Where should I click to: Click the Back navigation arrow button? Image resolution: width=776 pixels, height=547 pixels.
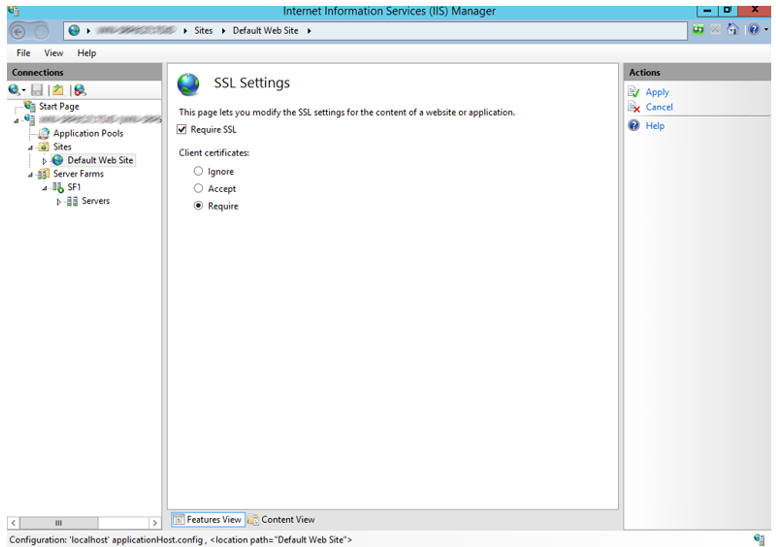pyautogui.click(x=18, y=32)
